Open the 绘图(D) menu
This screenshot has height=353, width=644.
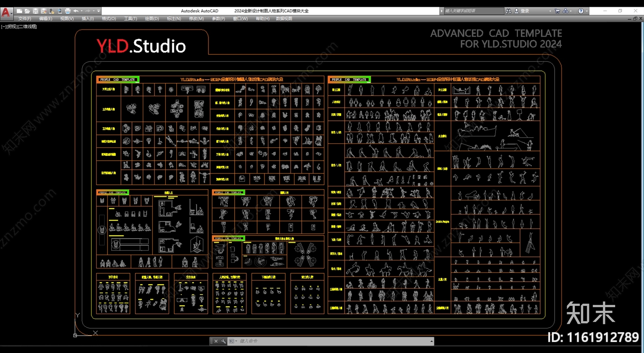[152, 19]
